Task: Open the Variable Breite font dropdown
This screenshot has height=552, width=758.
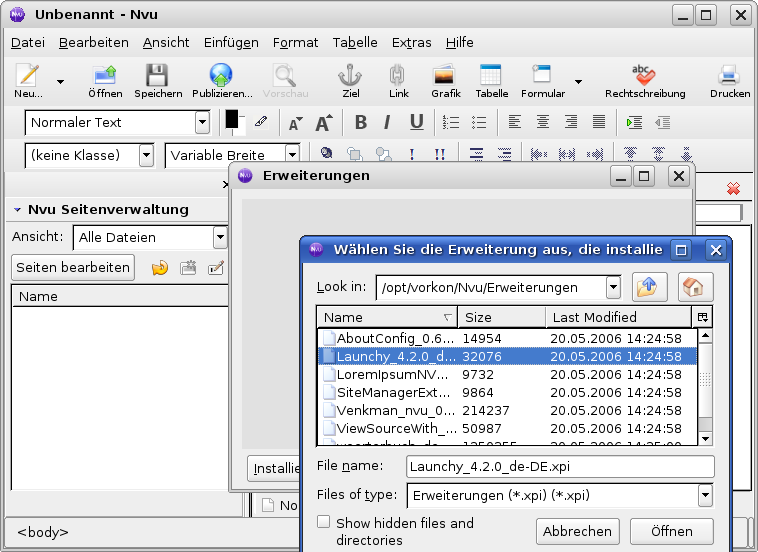Action: (292, 155)
